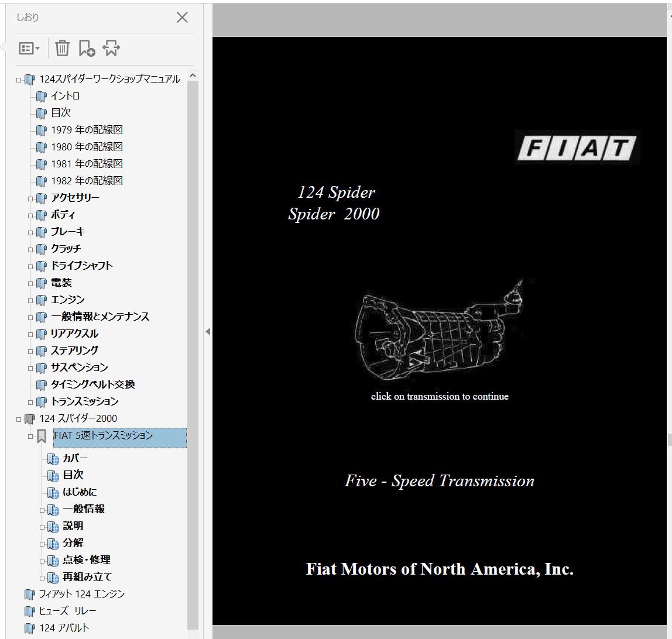Select the 再組み立て bookmark

pyautogui.click(x=87, y=577)
